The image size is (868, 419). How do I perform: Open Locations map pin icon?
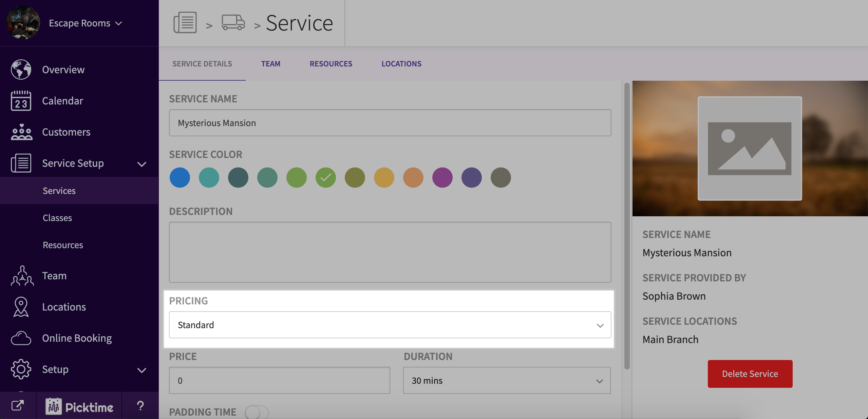point(21,307)
